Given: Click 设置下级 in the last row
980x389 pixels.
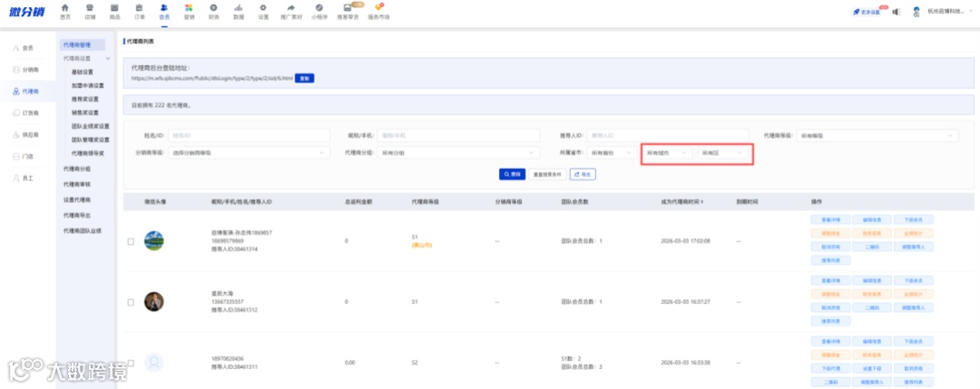Looking at the screenshot, I should [872, 368].
